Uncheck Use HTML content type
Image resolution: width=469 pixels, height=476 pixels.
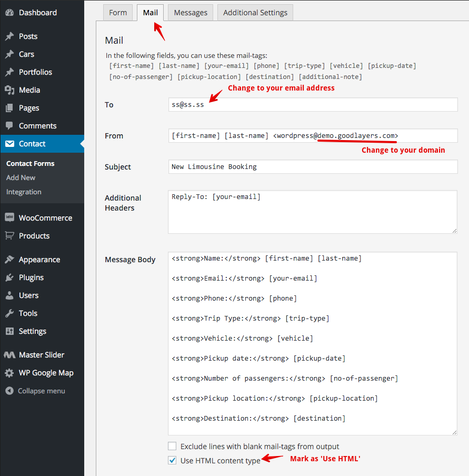pos(172,461)
